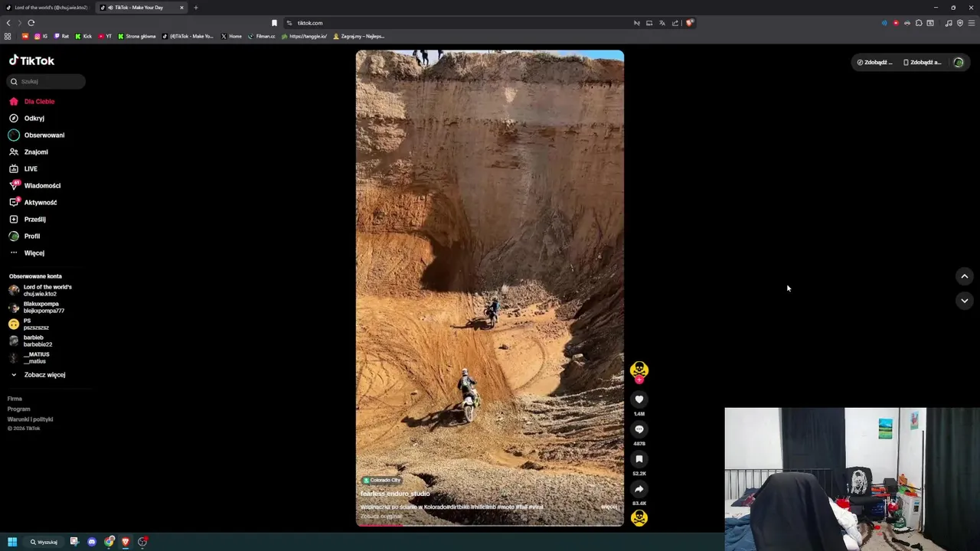Bookmark the video to favorites
The height and width of the screenshot is (551, 980).
click(x=639, y=459)
